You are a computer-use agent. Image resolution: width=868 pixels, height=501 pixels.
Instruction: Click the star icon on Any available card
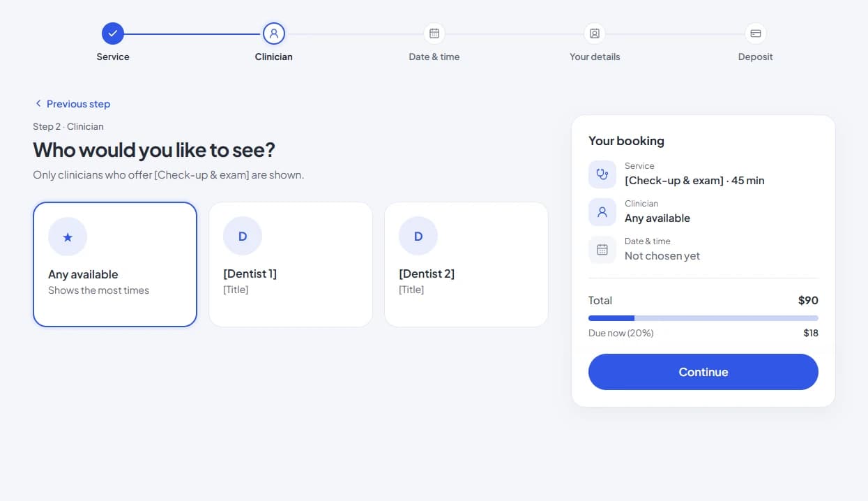(x=68, y=237)
